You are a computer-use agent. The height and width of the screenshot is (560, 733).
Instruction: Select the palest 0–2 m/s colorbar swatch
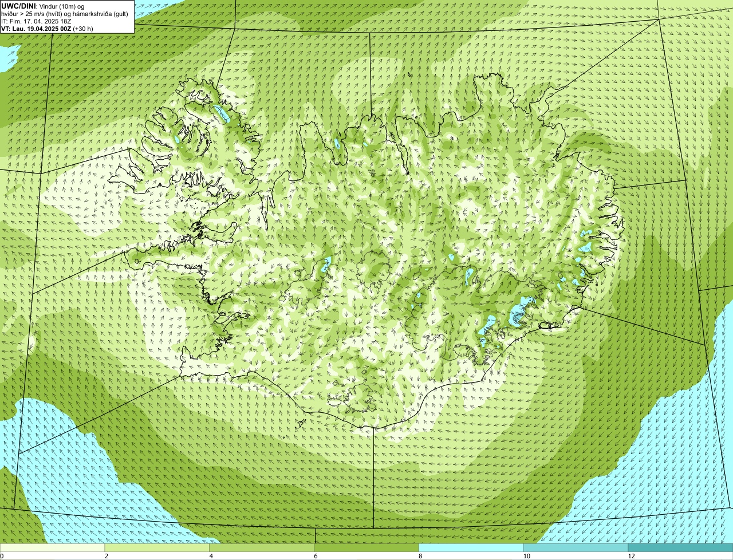click(x=53, y=547)
